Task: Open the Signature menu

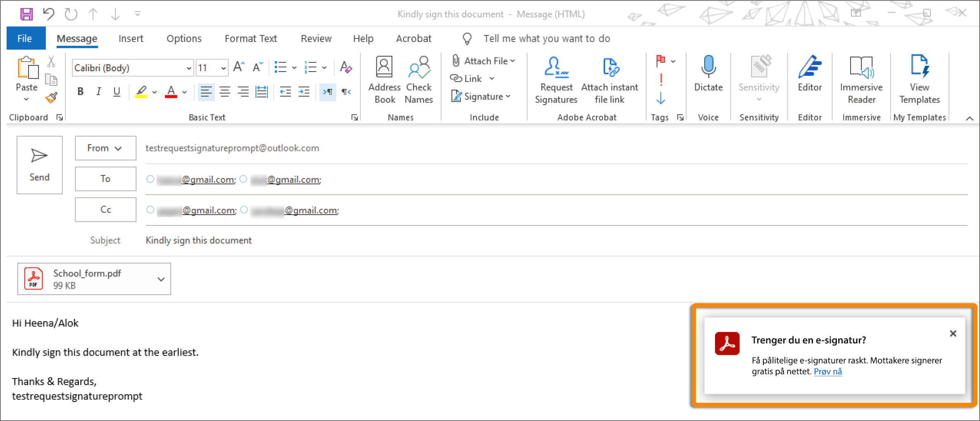Action: coord(480,96)
